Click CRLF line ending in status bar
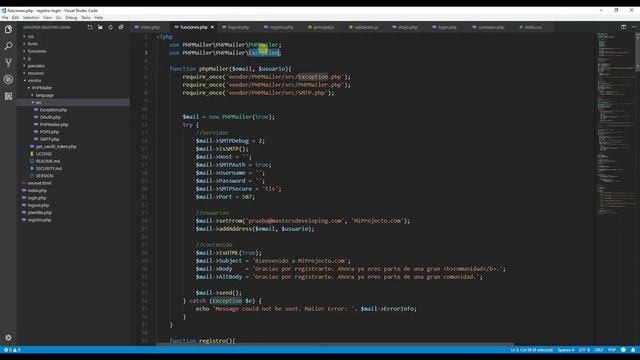The height and width of the screenshot is (360, 640). point(599,350)
